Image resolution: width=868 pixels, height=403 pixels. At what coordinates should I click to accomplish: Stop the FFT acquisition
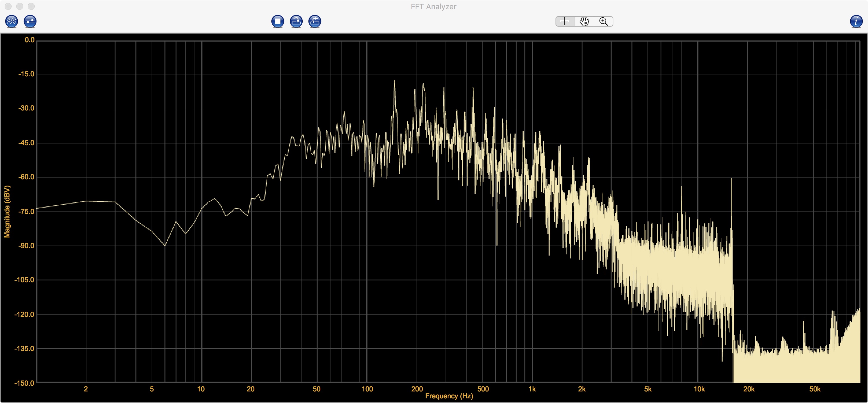(278, 21)
